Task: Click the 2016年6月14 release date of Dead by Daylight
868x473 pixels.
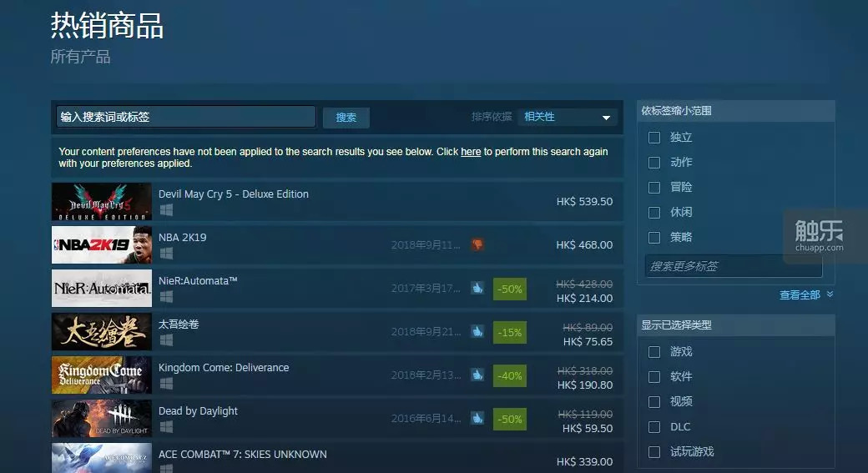Action: point(426,418)
